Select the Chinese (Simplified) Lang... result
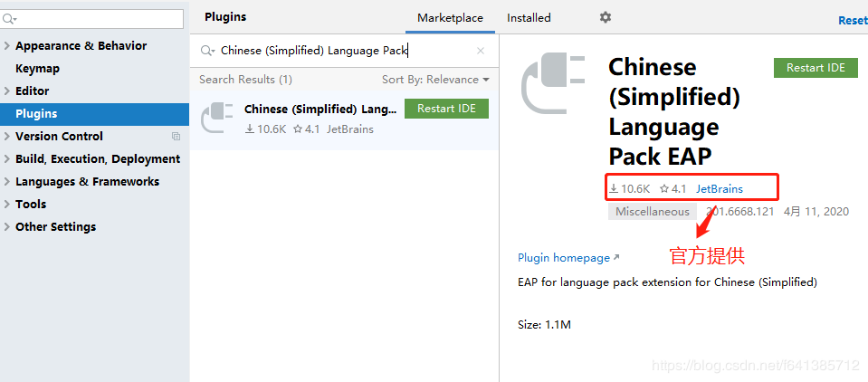The image size is (868, 382). (x=344, y=119)
